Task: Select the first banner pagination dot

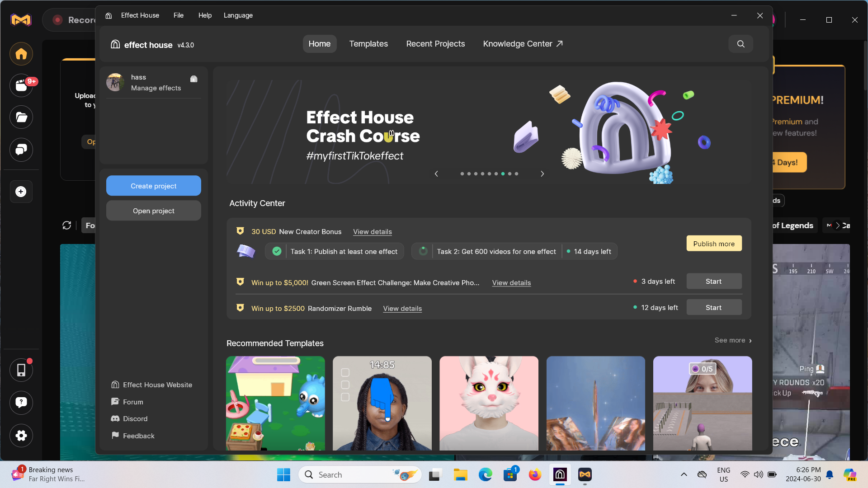Action: coord(462,174)
